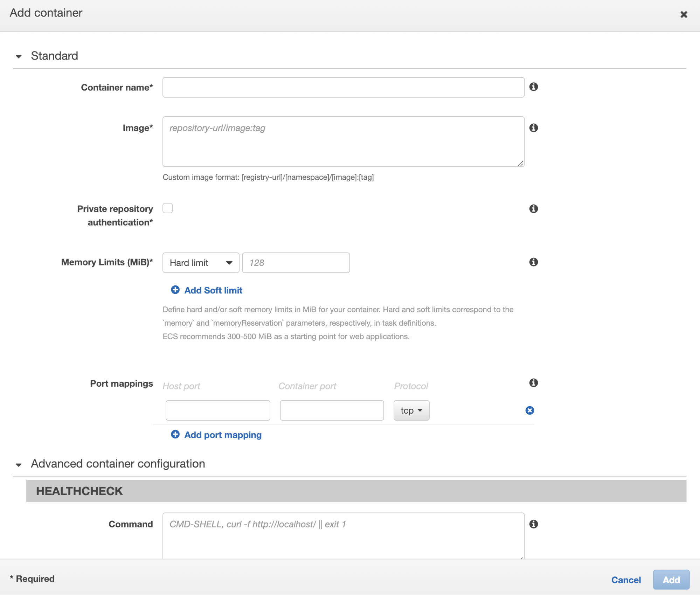Click the Host port input

(x=218, y=410)
